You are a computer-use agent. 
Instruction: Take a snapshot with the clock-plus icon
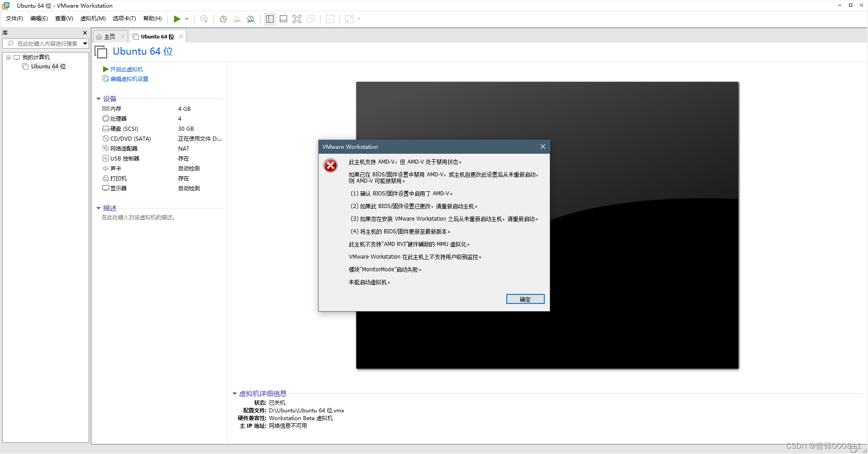click(223, 19)
